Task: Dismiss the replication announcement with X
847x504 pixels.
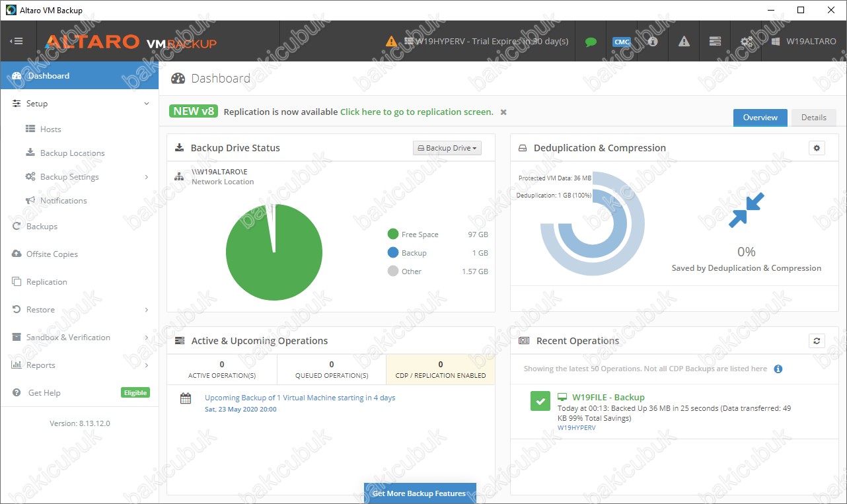Action: 503,112
